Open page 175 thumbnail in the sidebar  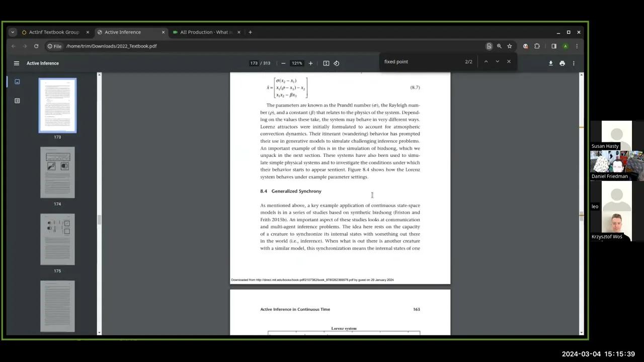pyautogui.click(x=57, y=240)
